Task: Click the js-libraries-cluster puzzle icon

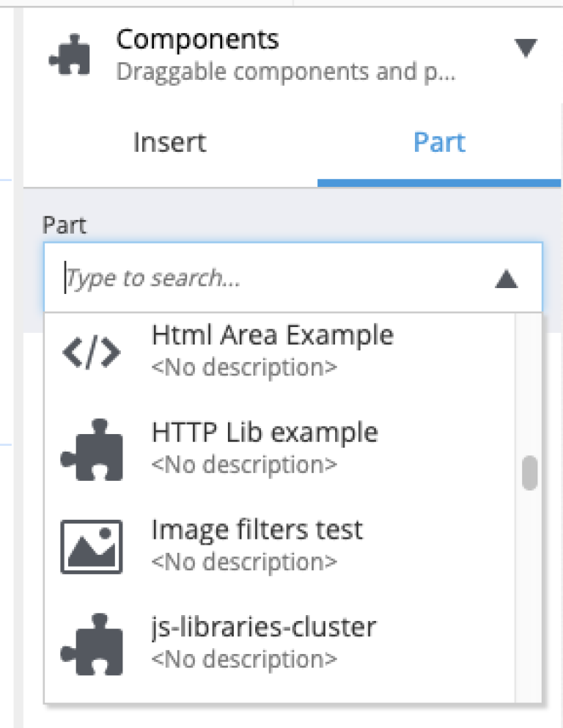Action: click(92, 644)
